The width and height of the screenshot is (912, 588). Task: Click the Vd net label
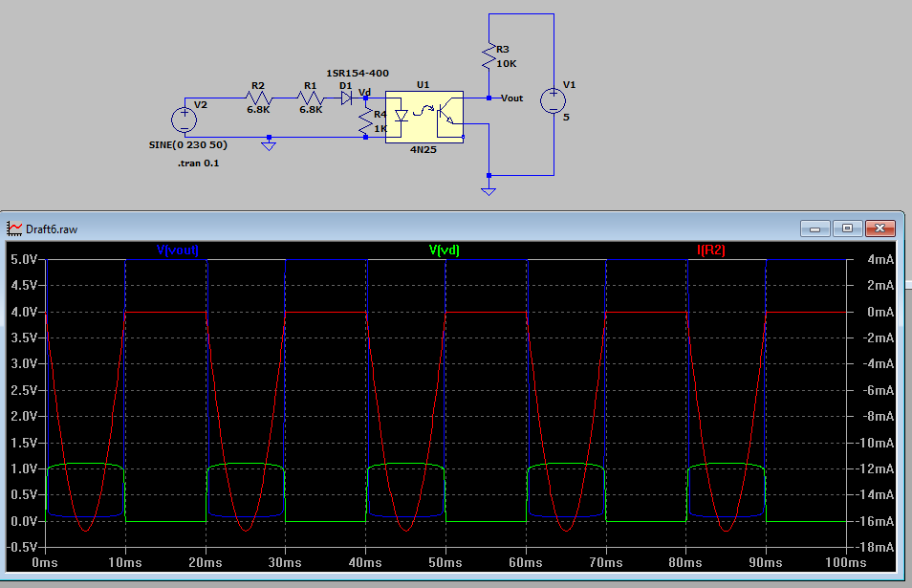tap(364, 93)
